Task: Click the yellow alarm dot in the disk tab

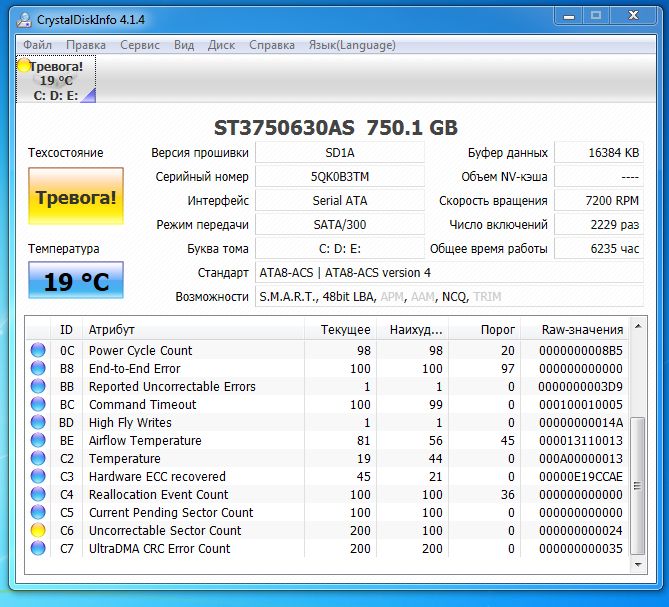Action: click(x=24, y=65)
